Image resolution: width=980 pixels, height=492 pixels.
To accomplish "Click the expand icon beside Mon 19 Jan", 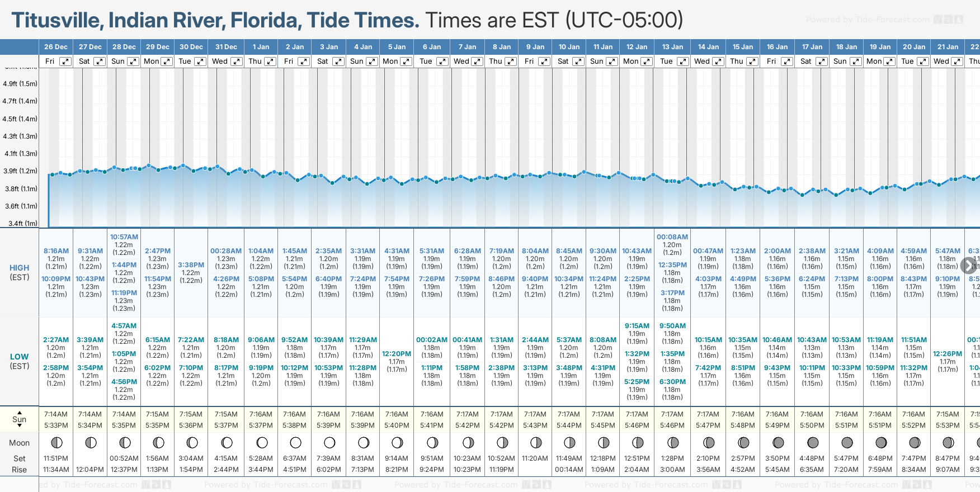I will (x=889, y=61).
